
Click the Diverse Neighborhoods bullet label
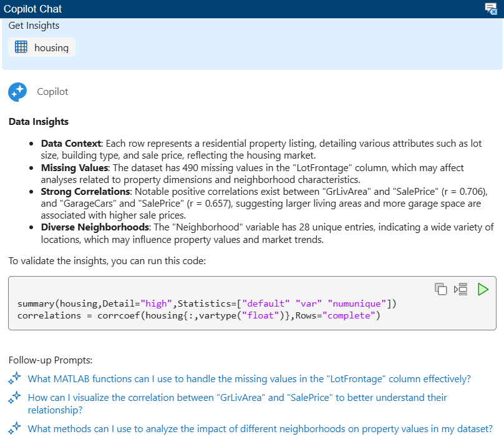click(95, 227)
